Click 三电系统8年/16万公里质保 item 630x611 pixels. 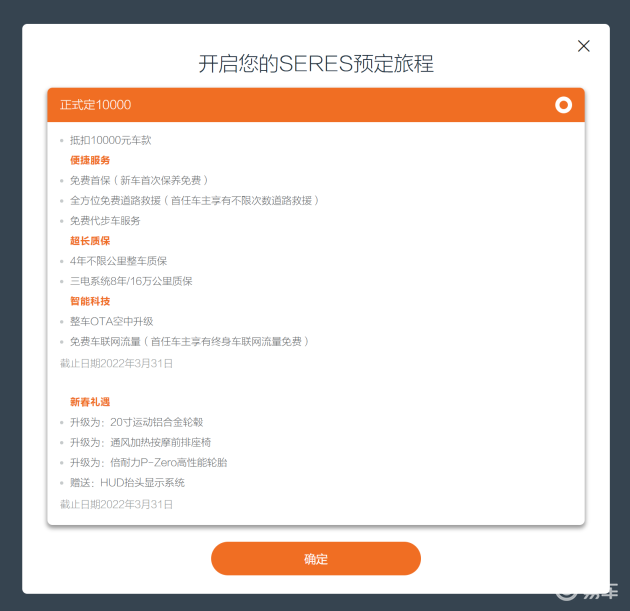tap(131, 281)
